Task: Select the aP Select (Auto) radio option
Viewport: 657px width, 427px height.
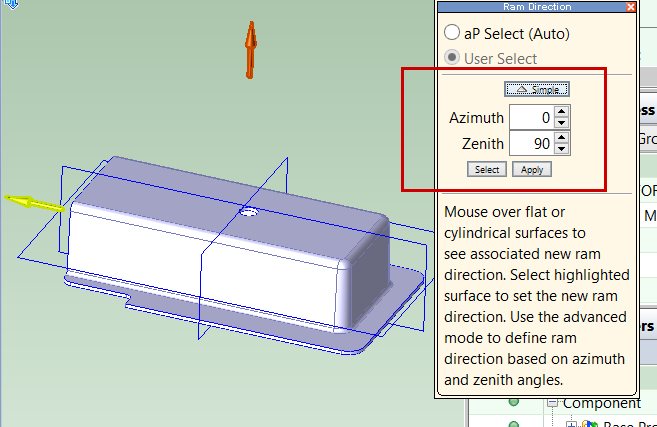Action: click(453, 33)
